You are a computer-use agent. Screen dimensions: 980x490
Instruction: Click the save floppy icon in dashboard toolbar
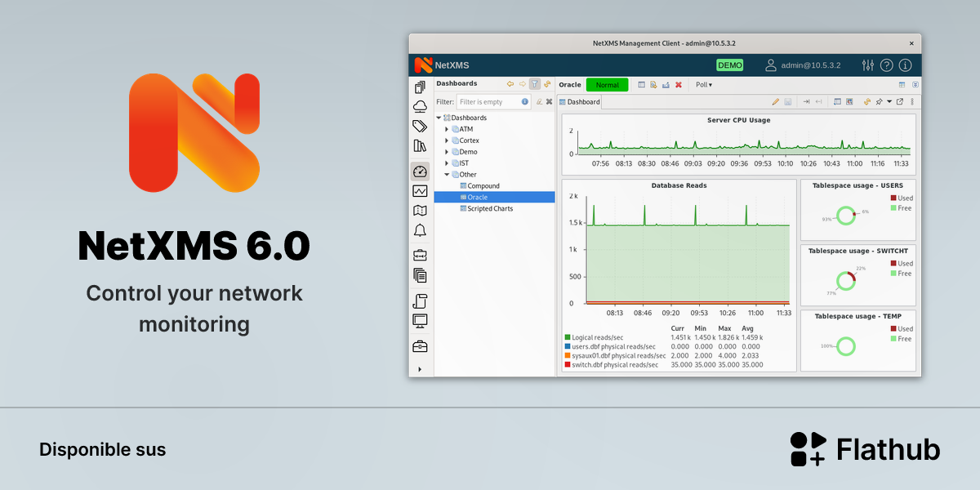(x=788, y=102)
